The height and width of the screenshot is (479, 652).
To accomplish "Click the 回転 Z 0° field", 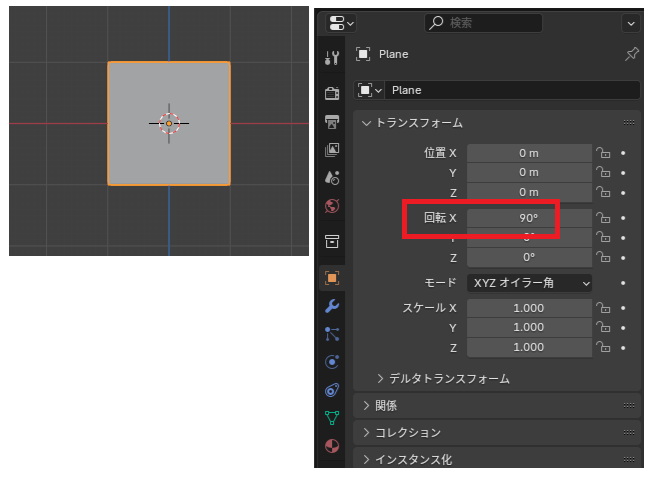I will tap(529, 258).
